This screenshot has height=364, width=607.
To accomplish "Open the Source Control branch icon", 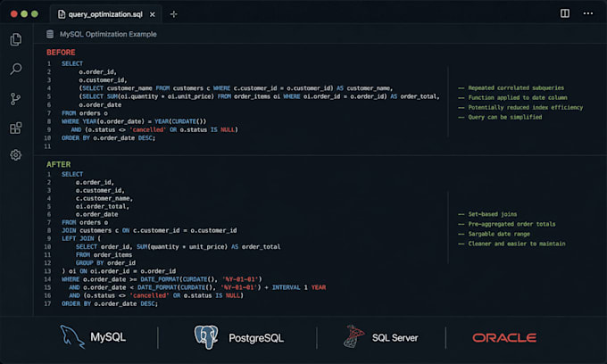I will (15, 99).
